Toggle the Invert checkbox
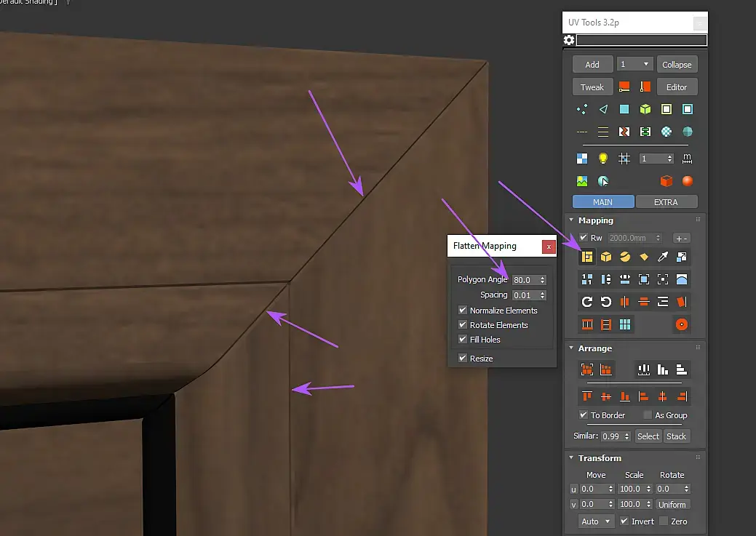This screenshot has height=536, width=756. [624, 521]
